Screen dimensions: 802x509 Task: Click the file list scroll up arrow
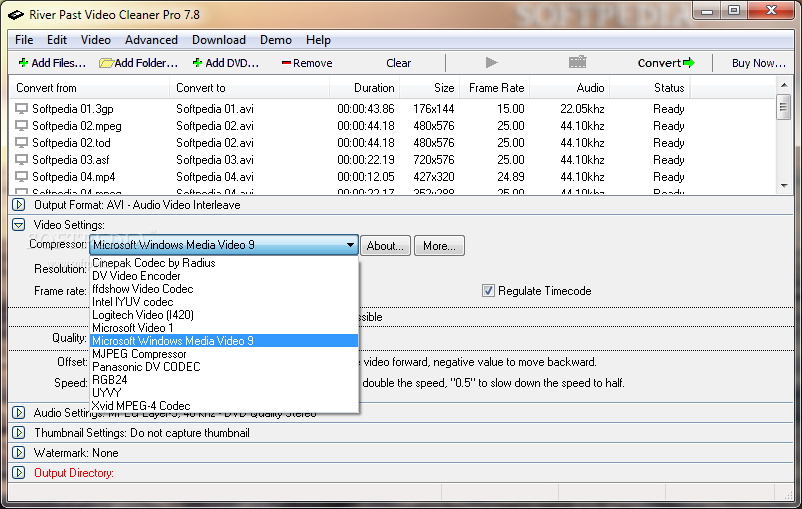(x=784, y=85)
